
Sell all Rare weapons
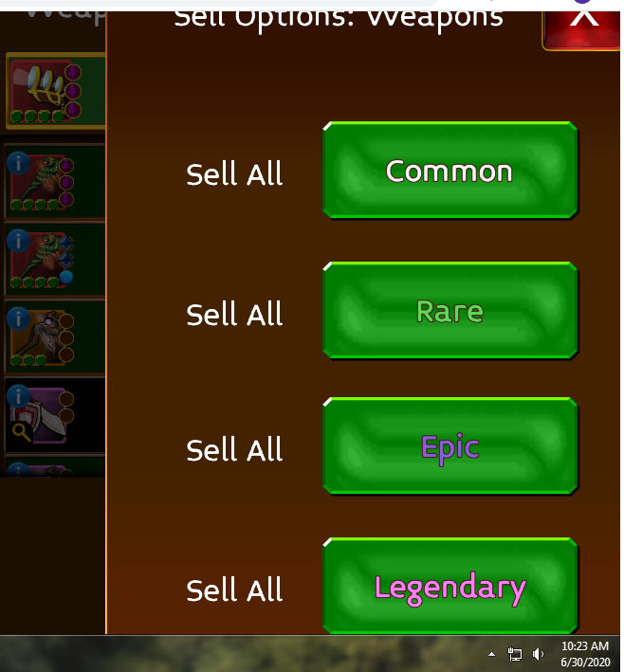point(450,310)
